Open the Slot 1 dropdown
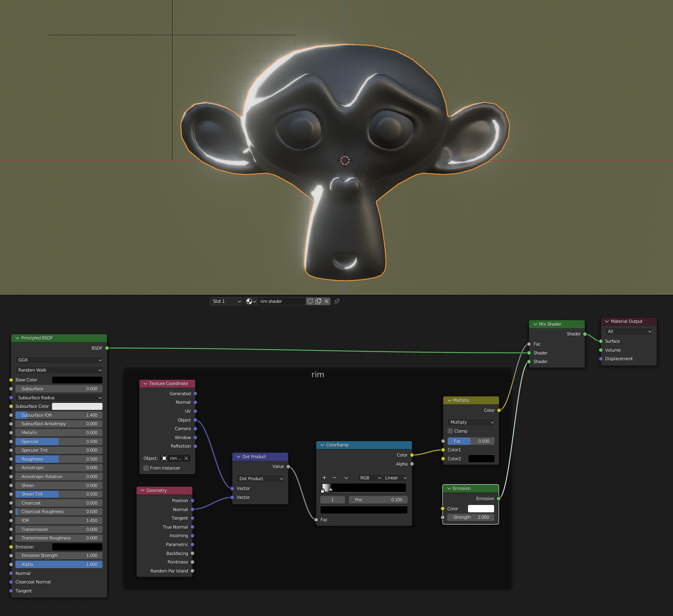 (x=227, y=301)
